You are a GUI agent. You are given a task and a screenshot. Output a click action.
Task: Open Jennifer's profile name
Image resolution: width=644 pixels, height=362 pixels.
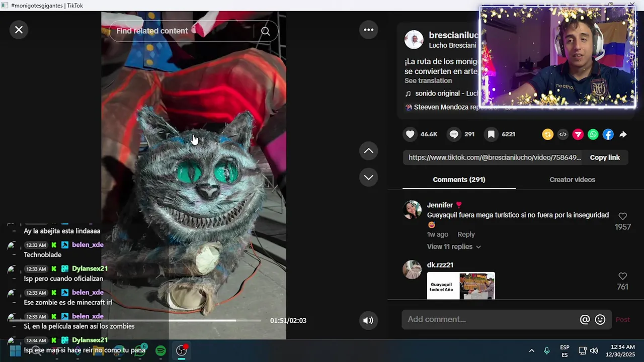(x=440, y=205)
